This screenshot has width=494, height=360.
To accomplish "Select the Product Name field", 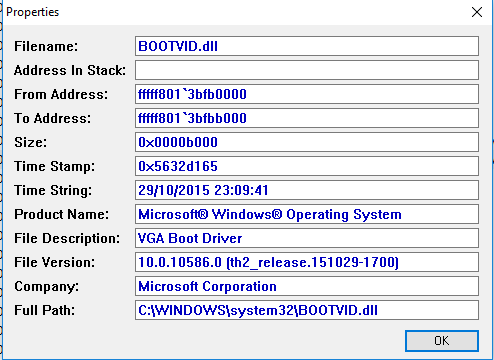I will 307,214.
